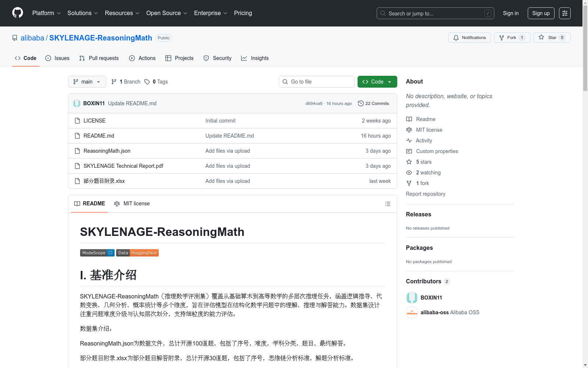Expand the Solutions menu
Viewport: 588px width, 368px height.
83,13
